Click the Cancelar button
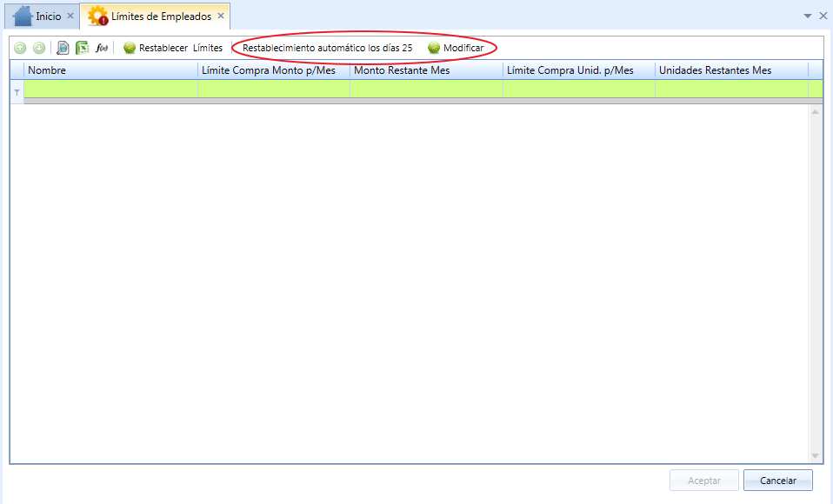Viewport: 833px width, 504px height. [x=777, y=480]
